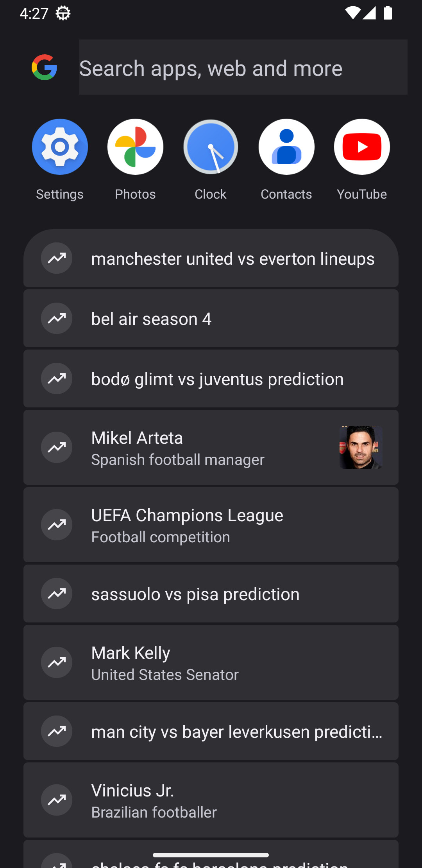This screenshot has width=422, height=868.
Task: Open the Contacts app
Action: tap(286, 147)
